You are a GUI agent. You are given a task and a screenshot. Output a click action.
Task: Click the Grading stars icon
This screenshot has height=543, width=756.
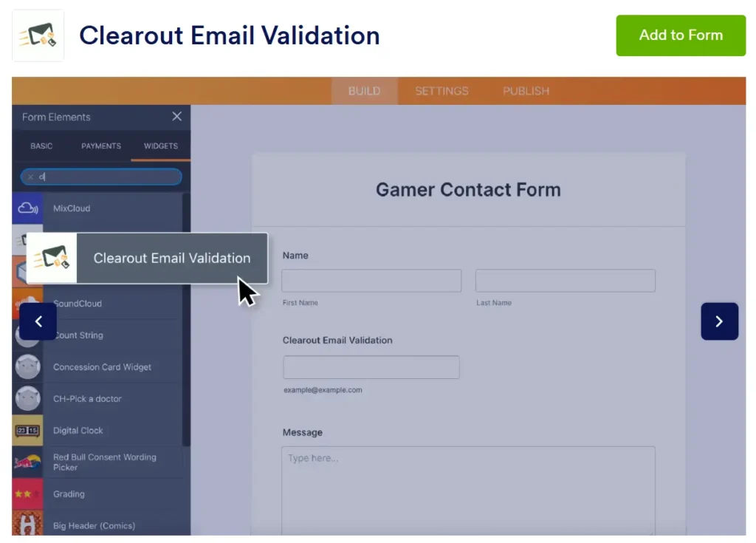click(27, 494)
